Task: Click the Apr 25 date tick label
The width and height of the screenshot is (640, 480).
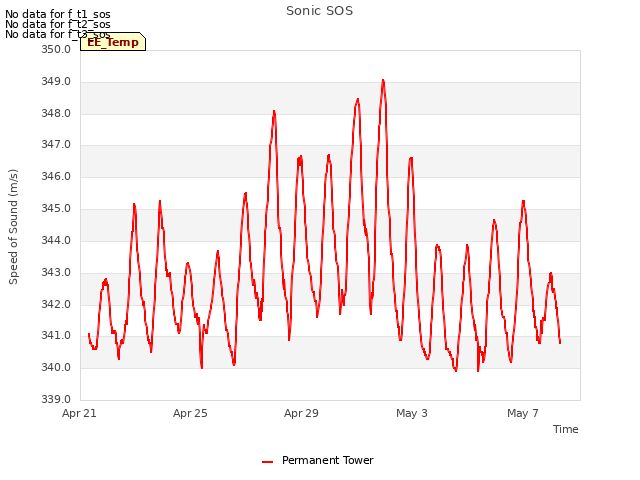Action: click(190, 413)
